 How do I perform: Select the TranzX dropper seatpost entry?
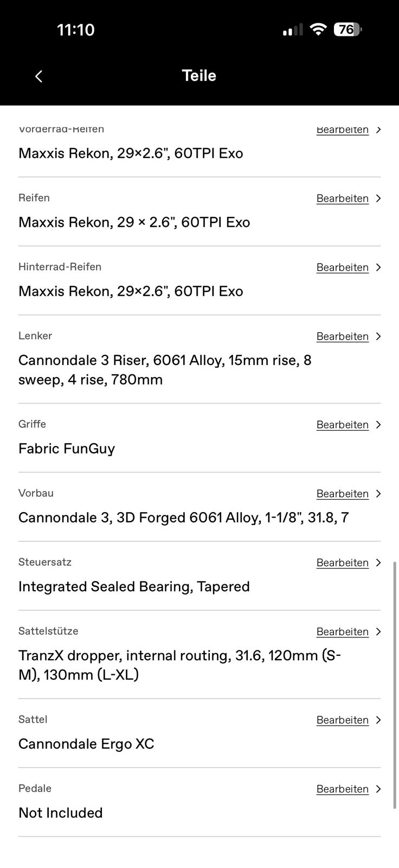tap(179, 665)
